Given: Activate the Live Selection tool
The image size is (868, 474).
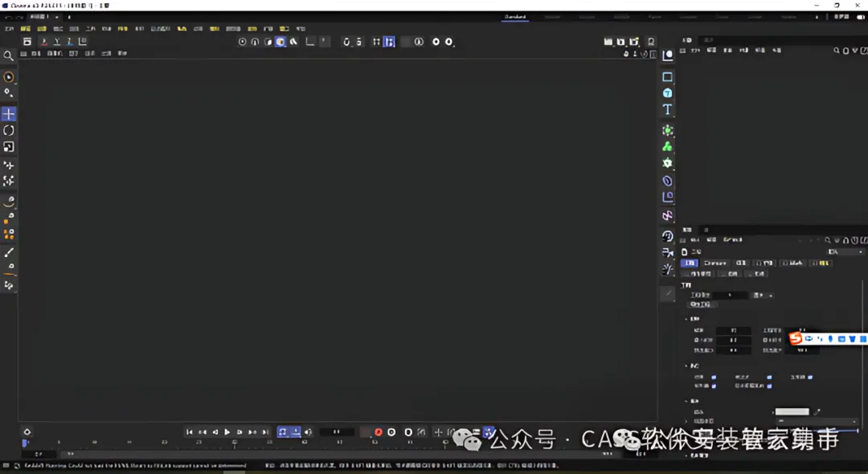Looking at the screenshot, I should point(8,77).
